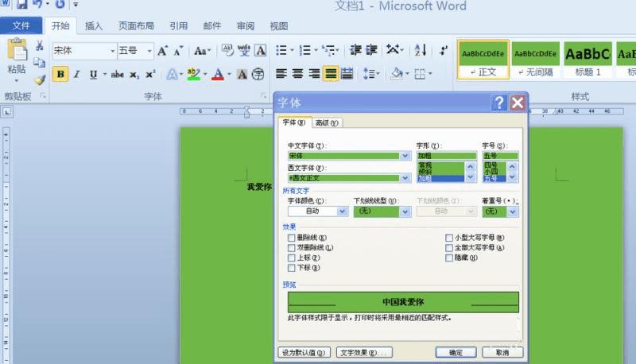Open the ribbon font size dropdown (五号)
This screenshot has height=364, width=636.
[149, 51]
